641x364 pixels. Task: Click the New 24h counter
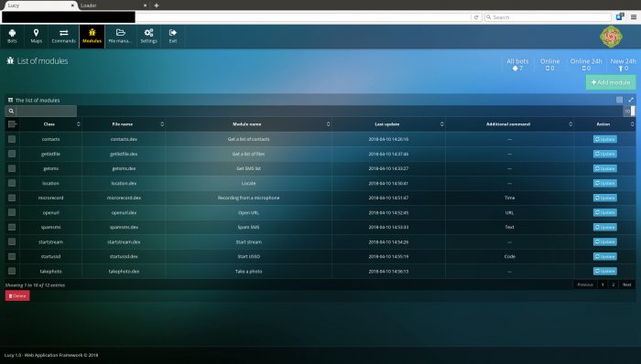coord(623,64)
